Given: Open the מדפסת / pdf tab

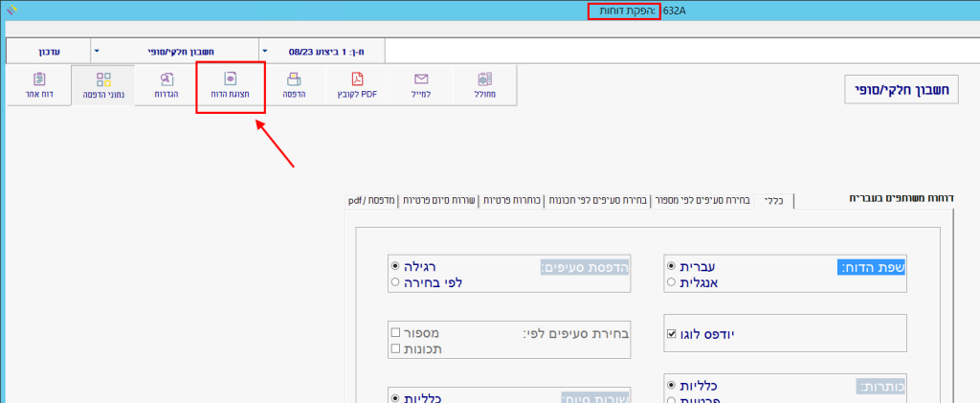Looking at the screenshot, I should (x=369, y=201).
